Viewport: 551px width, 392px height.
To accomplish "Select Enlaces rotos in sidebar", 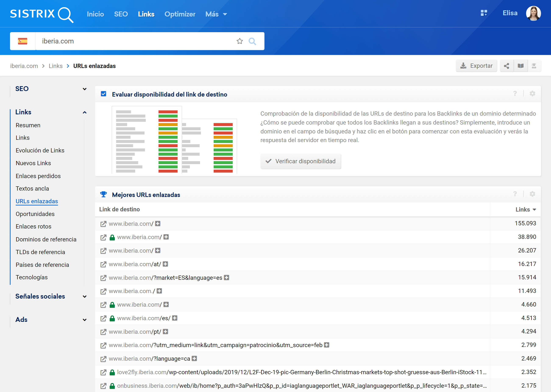I will click(33, 226).
